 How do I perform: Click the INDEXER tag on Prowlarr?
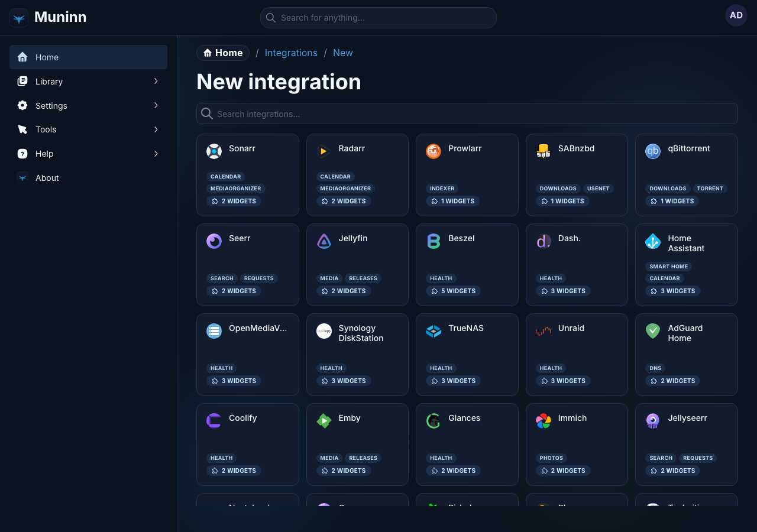442,189
